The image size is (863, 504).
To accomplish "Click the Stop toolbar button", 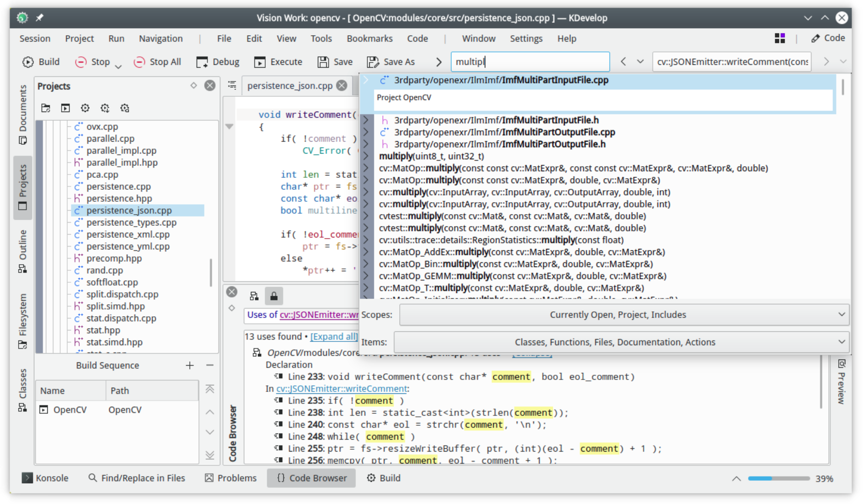I will point(93,62).
